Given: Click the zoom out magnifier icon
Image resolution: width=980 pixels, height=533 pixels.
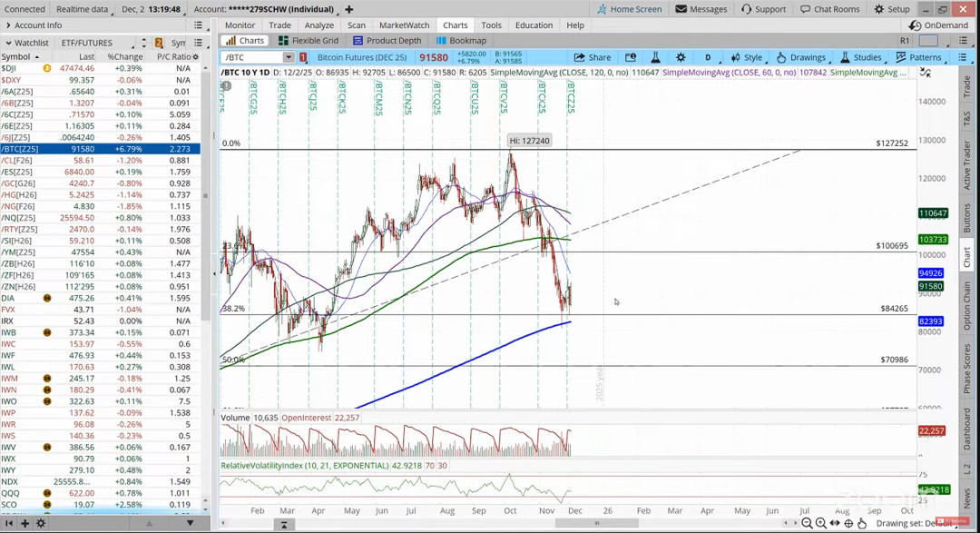Looking at the screenshot, I should coord(807,523).
